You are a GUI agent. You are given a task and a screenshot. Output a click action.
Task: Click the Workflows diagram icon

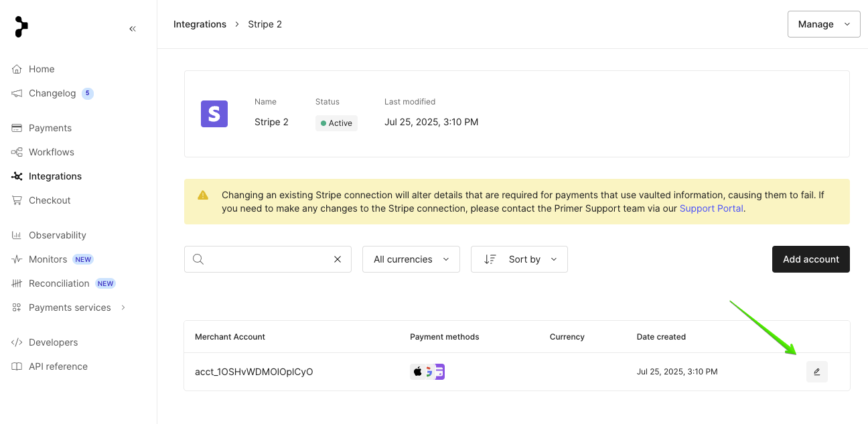pyautogui.click(x=17, y=152)
